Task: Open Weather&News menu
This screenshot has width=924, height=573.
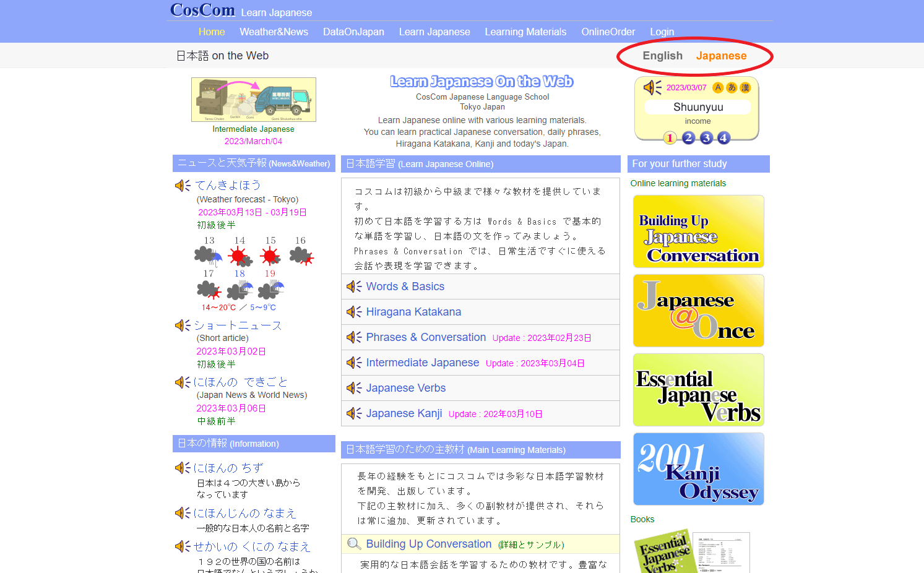Action: pyautogui.click(x=274, y=32)
